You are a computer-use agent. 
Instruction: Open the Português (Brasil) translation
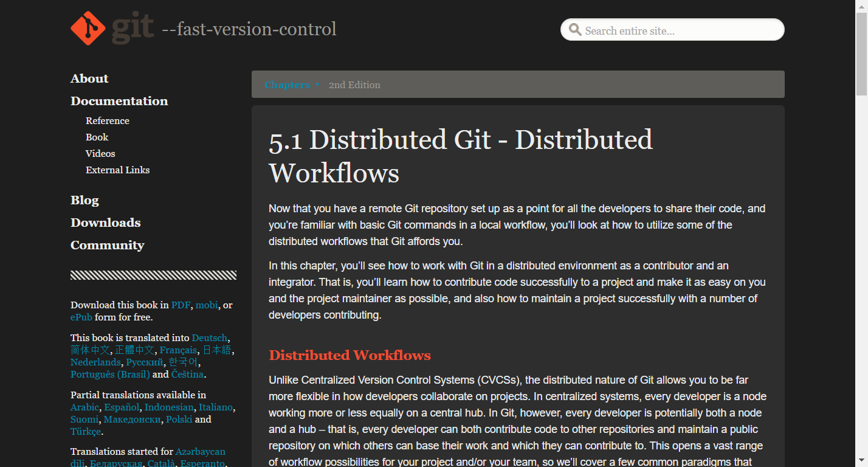110,374
